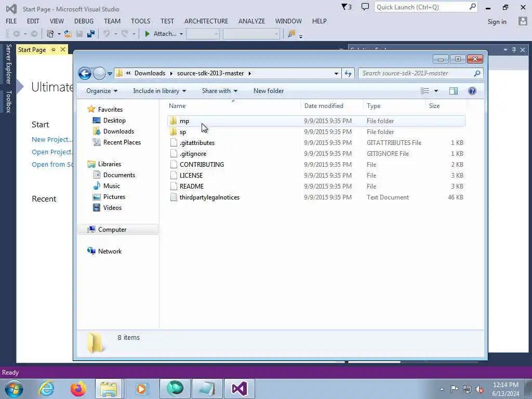The image size is (532, 399).
Task: Select the thirdpartylegalnotices file
Action: tap(316, 197)
